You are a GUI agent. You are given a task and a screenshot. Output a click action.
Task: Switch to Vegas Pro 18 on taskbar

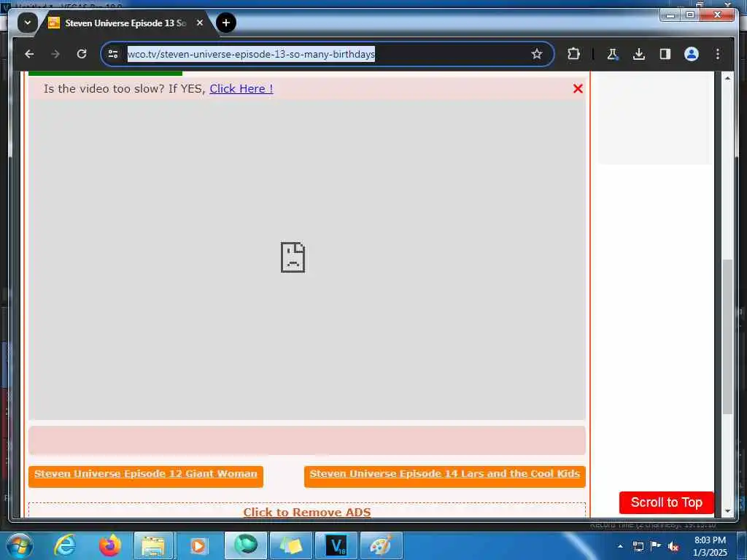tap(336, 545)
